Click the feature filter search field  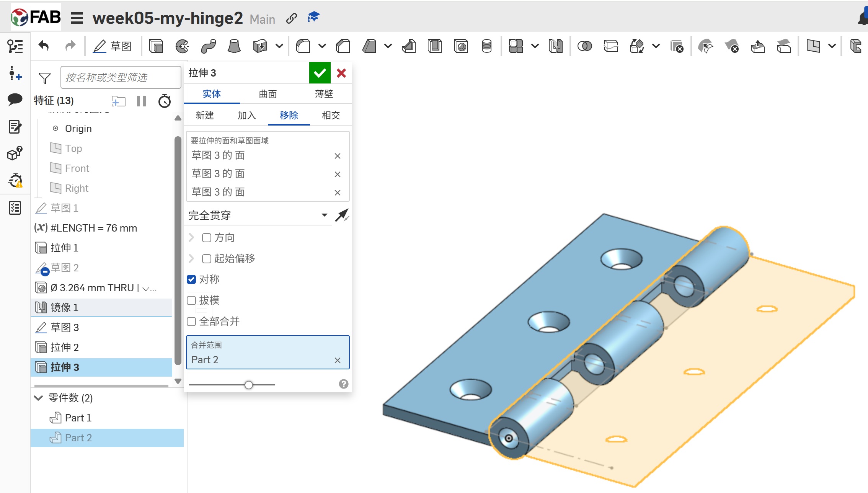120,78
